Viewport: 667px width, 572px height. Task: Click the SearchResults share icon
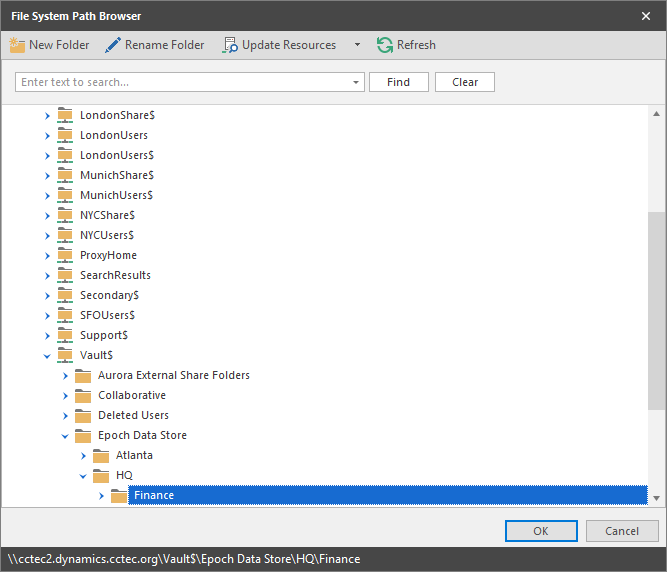(x=65, y=276)
